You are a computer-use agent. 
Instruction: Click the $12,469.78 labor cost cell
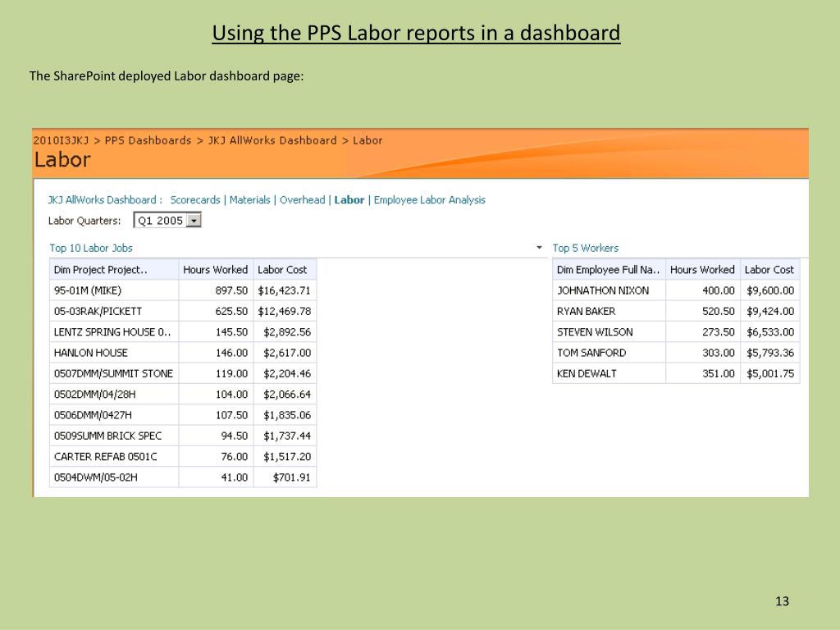coord(285,311)
